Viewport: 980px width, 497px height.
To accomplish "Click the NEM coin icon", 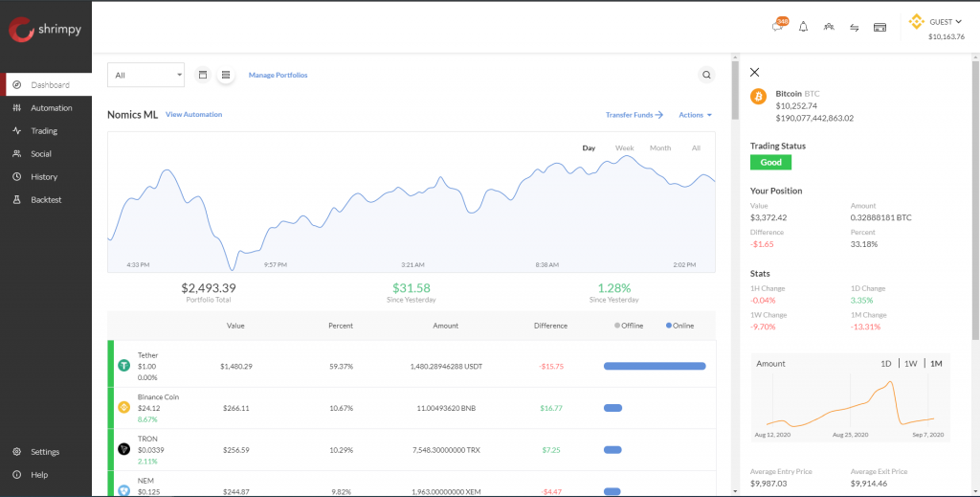I will [x=123, y=490].
